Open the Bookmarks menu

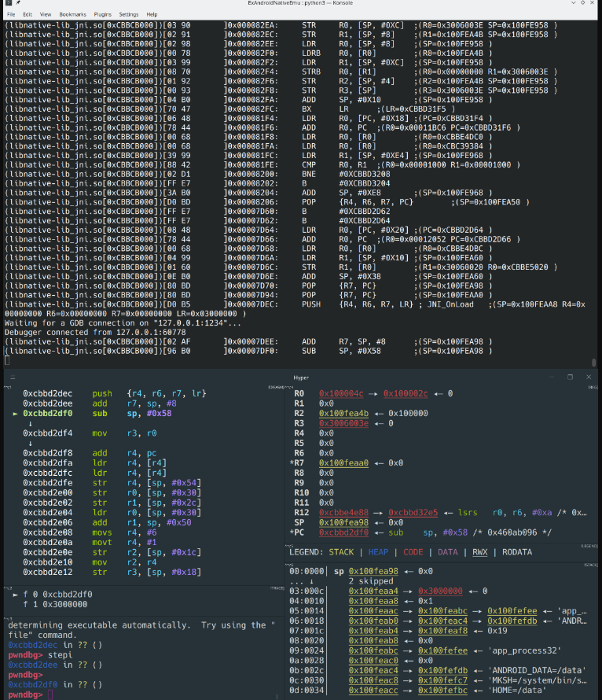pos(72,14)
